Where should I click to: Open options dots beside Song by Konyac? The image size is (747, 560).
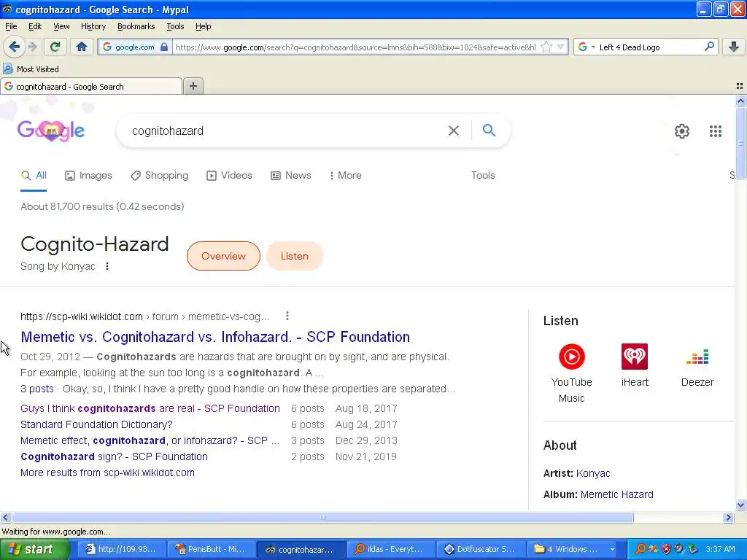coord(107,266)
